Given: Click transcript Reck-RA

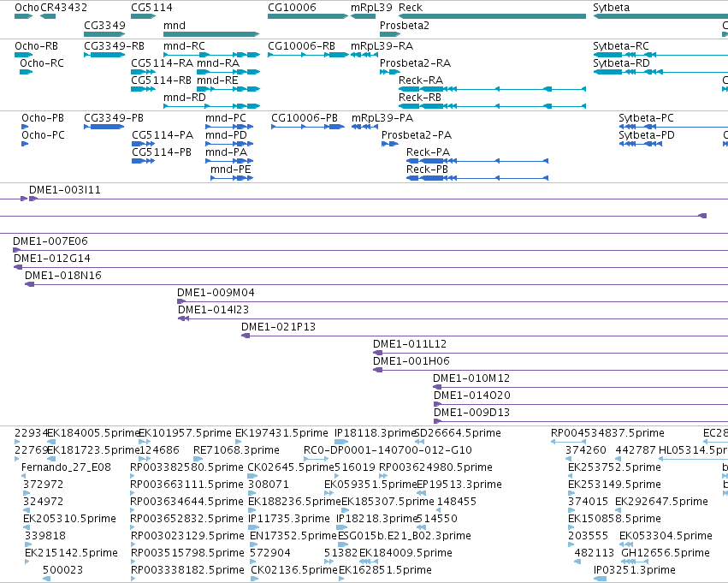Looking at the screenshot, I should click(x=492, y=89).
